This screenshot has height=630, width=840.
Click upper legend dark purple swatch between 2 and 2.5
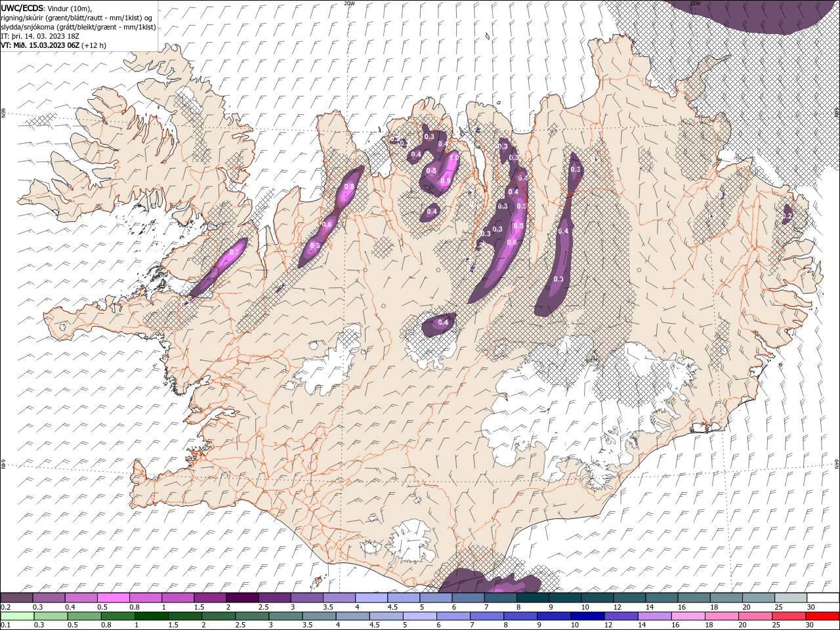pos(242,598)
